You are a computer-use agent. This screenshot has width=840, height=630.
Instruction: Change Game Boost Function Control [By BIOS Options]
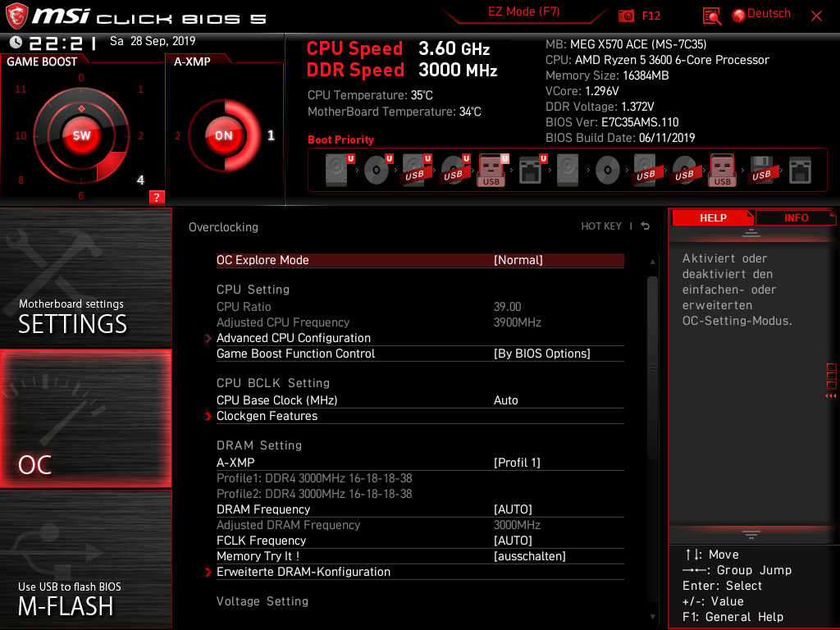420,354
